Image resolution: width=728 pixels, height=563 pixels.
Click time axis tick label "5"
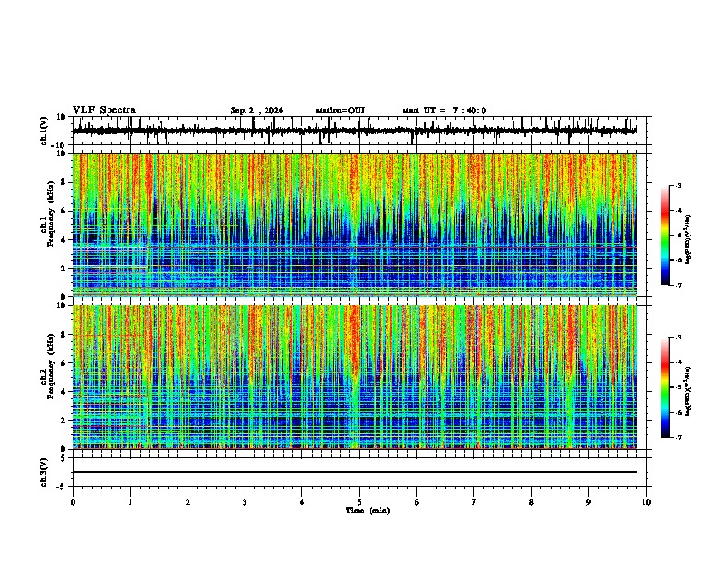point(359,502)
